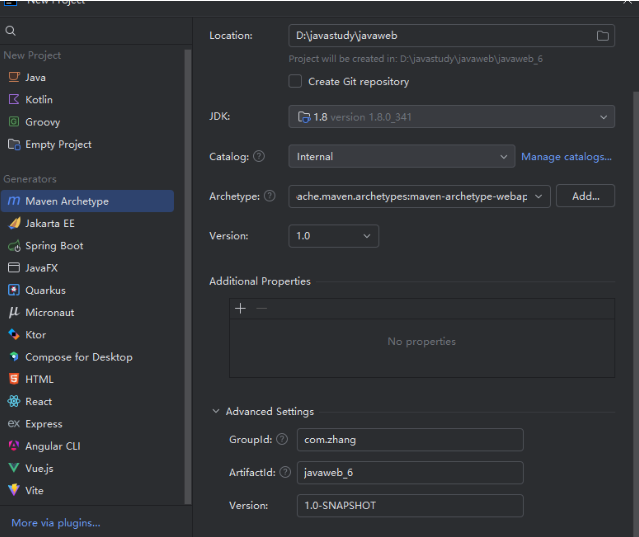Click the Add... archetype button
Image resolution: width=639 pixels, height=537 pixels.
pyautogui.click(x=585, y=197)
